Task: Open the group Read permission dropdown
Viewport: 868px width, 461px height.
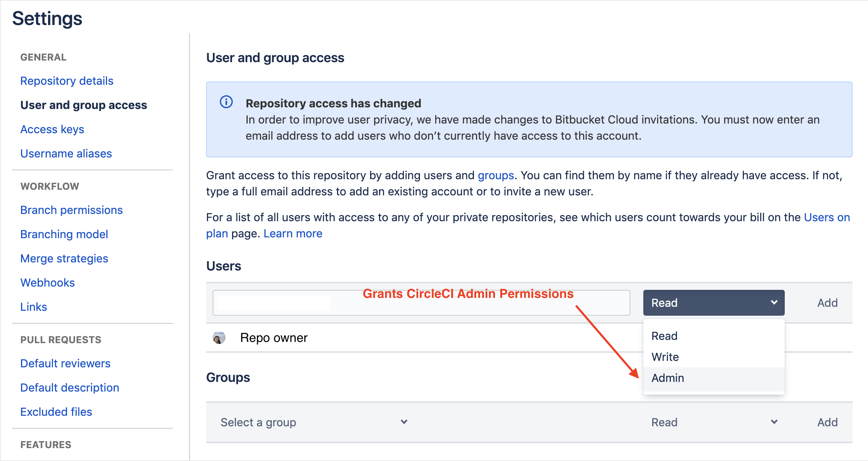Action: (x=714, y=422)
